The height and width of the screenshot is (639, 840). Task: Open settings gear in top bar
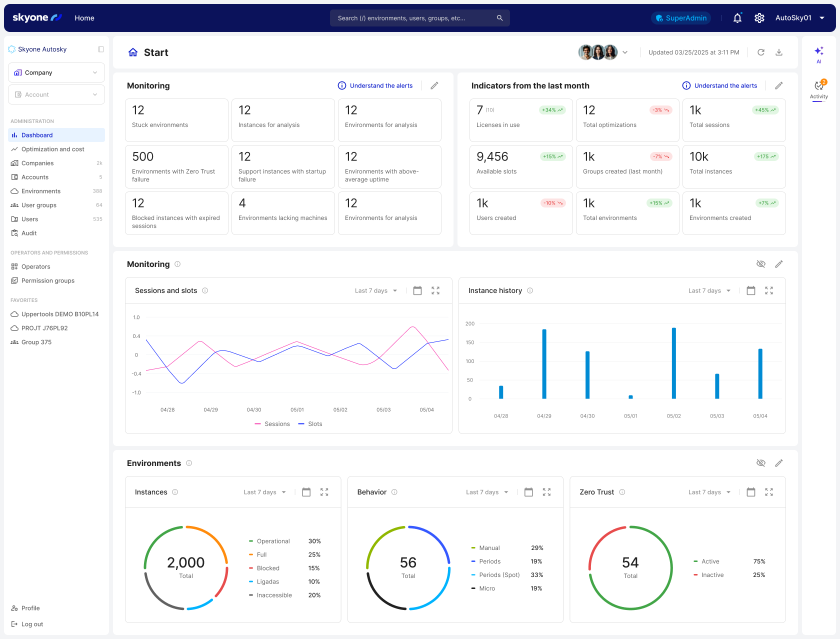(x=759, y=18)
